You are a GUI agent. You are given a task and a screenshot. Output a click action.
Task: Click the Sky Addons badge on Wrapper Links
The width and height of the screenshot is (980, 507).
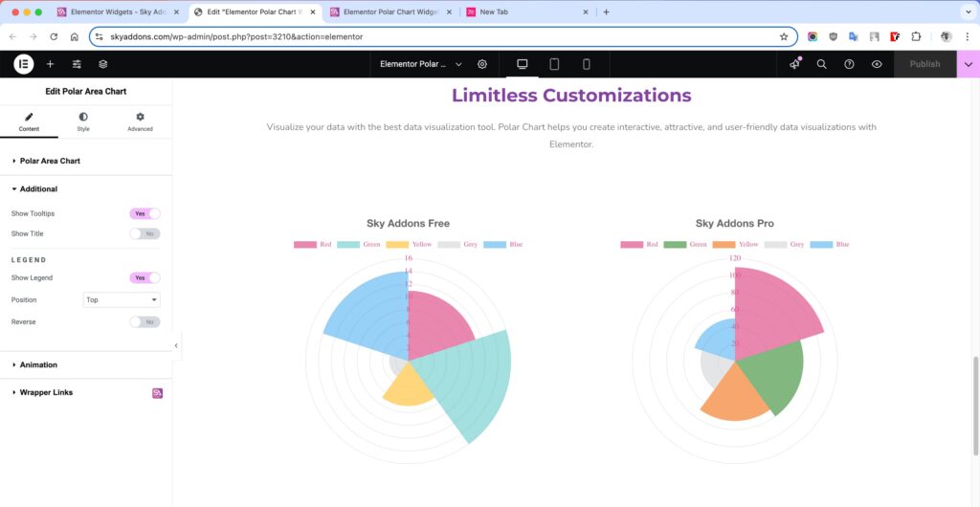[158, 393]
